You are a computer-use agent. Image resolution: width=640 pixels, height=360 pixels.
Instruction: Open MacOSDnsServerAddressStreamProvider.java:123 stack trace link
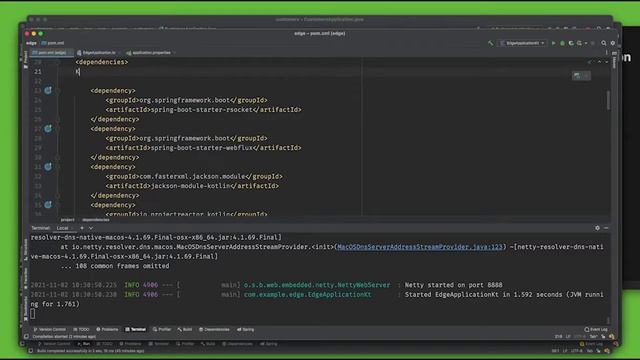coord(420,247)
